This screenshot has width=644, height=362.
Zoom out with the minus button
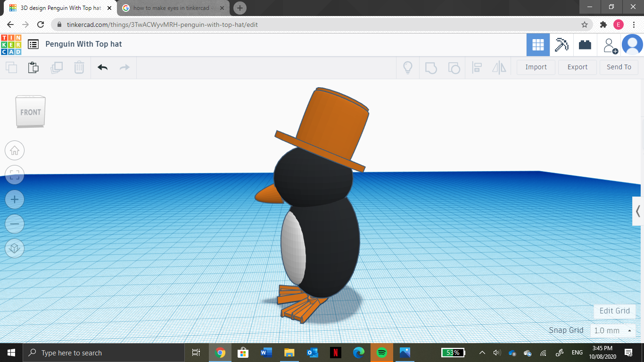click(15, 224)
